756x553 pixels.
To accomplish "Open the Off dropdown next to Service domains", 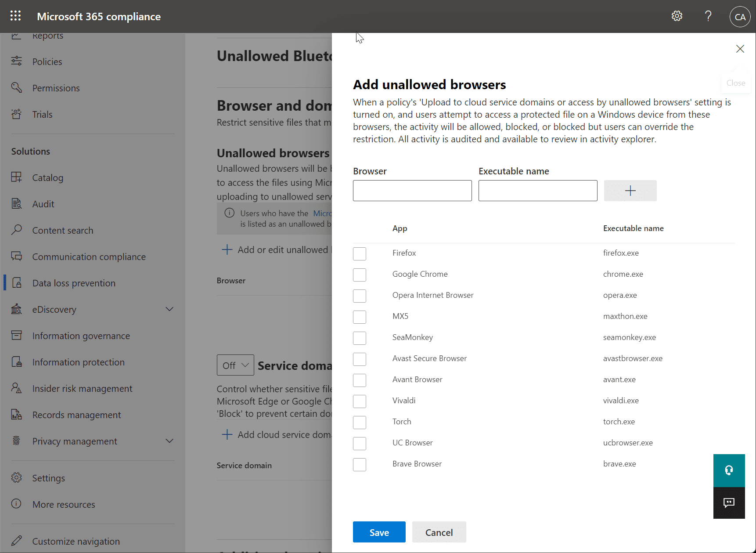I will click(235, 365).
